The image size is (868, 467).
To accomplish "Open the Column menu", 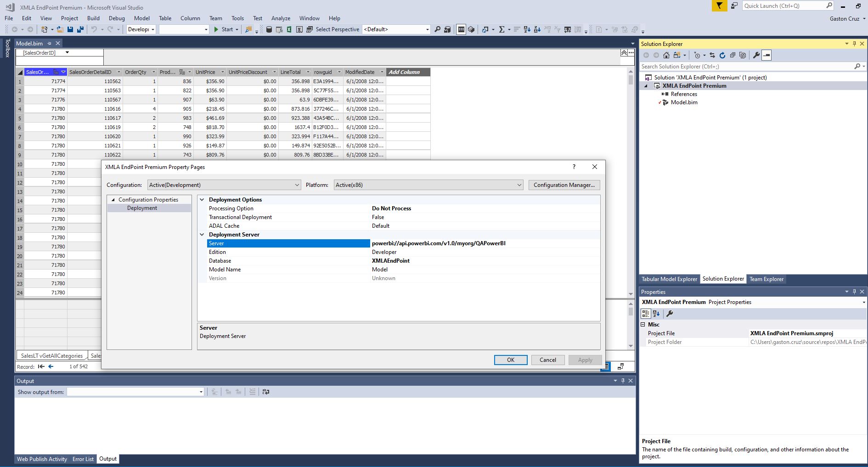I will click(x=190, y=18).
